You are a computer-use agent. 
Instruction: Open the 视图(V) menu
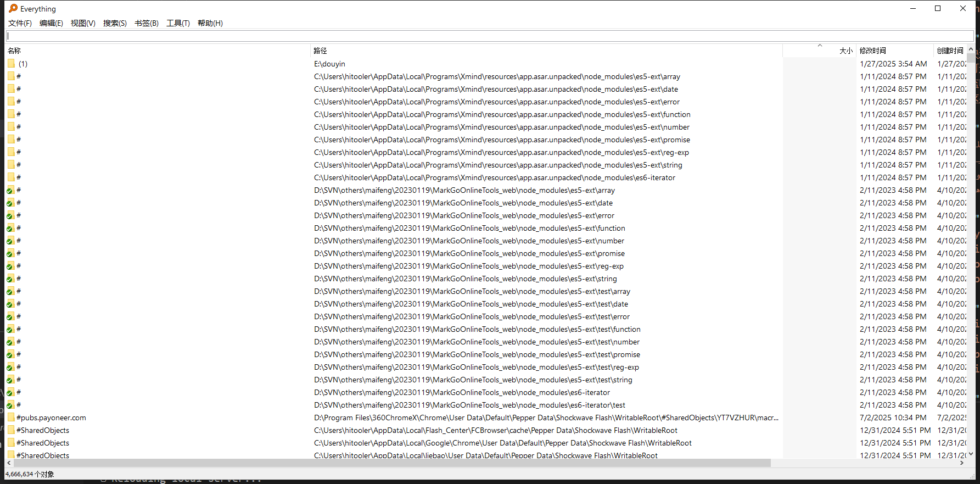[83, 23]
